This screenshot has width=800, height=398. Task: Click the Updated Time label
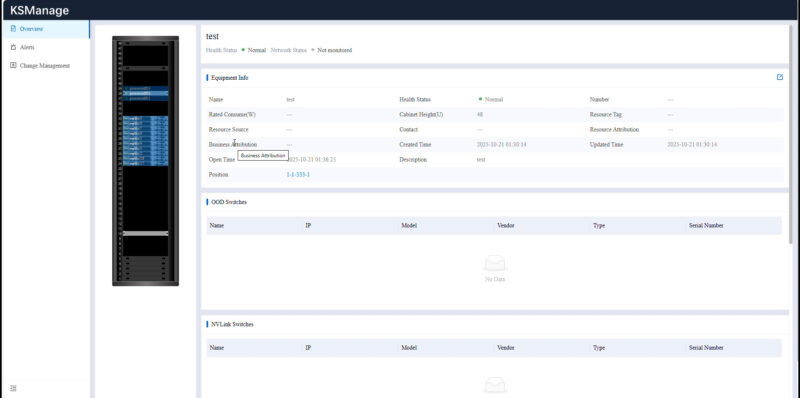coord(607,145)
